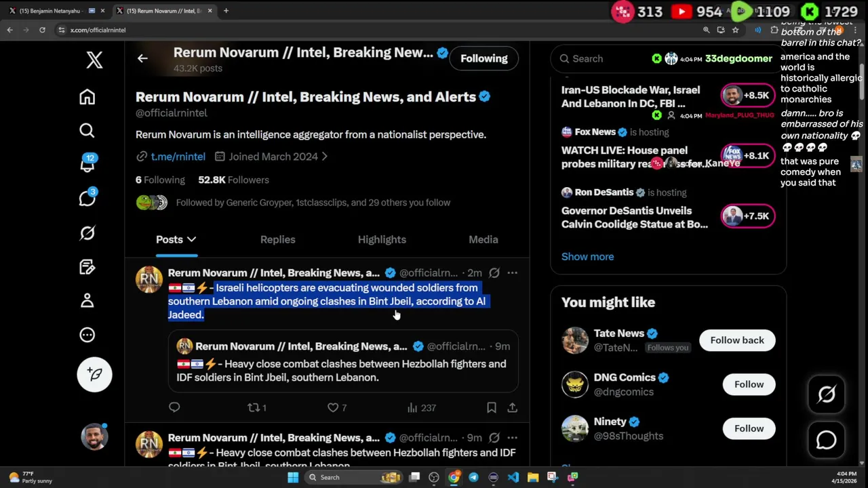Bookmark page with star in address bar

click(x=735, y=30)
